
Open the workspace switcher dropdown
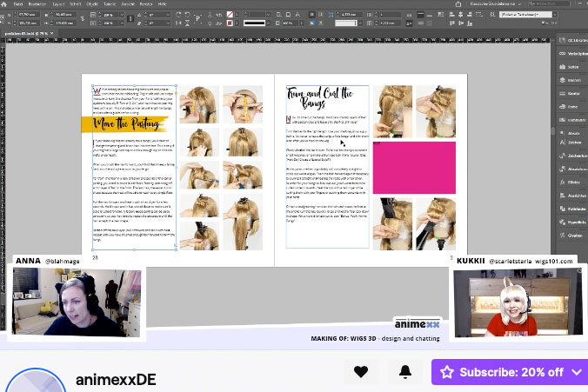point(495,3)
